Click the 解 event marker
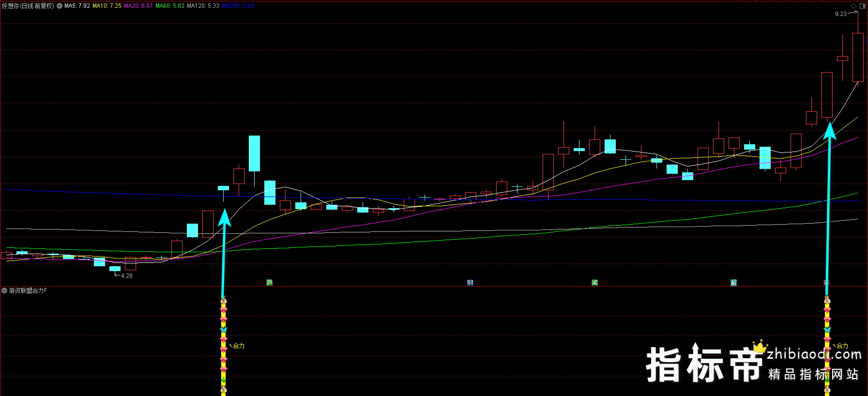Viewport: 868px width, 396px height. pos(733,282)
